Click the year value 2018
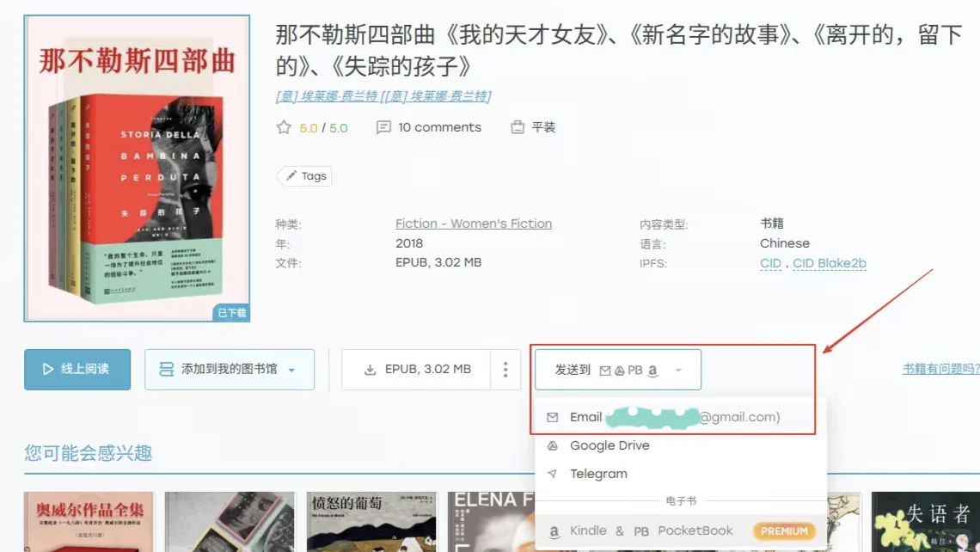This screenshot has width=980, height=552. [x=409, y=243]
